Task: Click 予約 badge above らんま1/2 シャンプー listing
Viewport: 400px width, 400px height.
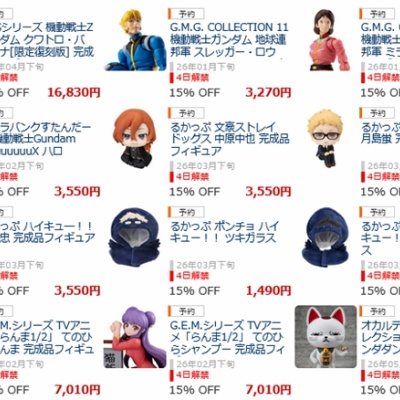Action: tap(186, 311)
